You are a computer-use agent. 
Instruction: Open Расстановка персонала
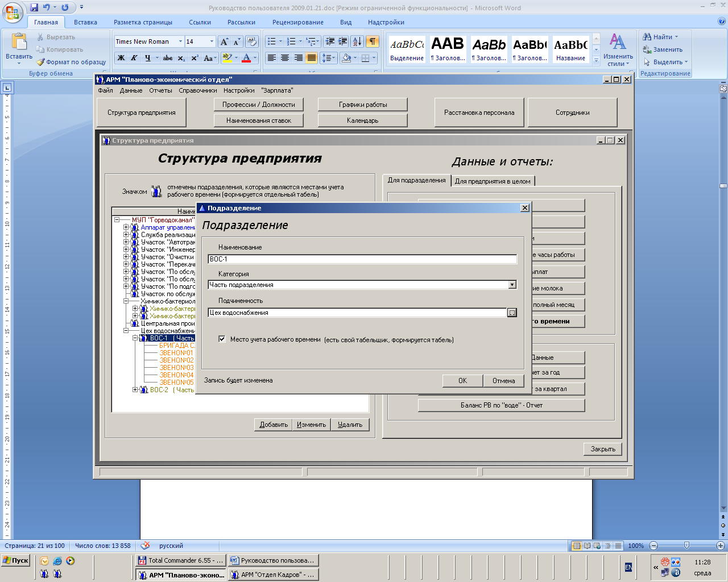point(479,113)
